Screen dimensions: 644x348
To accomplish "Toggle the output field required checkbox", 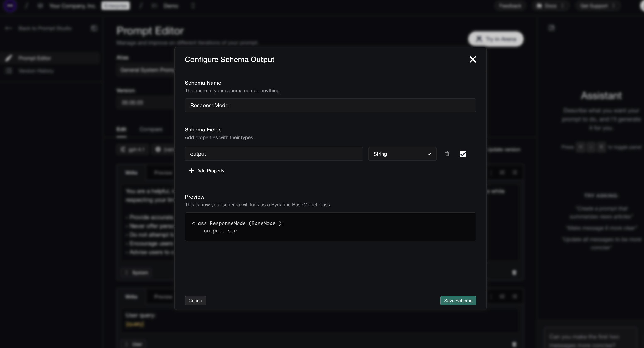I will [463, 154].
